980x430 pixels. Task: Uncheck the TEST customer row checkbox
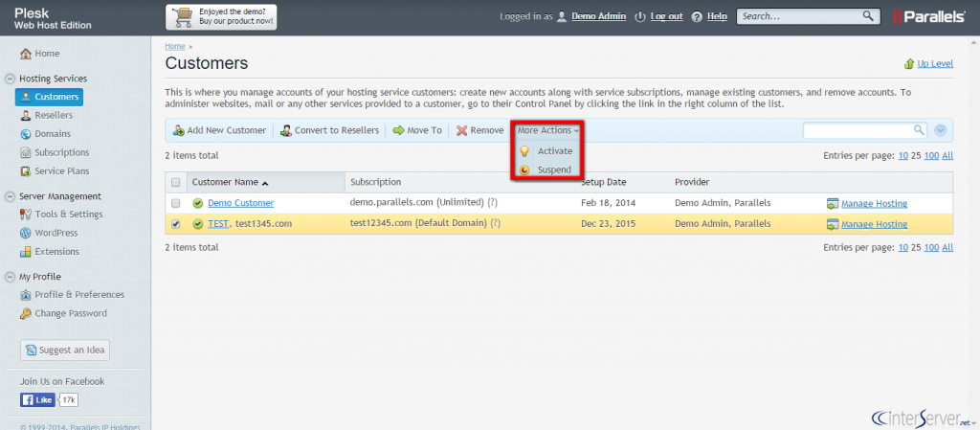(176, 224)
